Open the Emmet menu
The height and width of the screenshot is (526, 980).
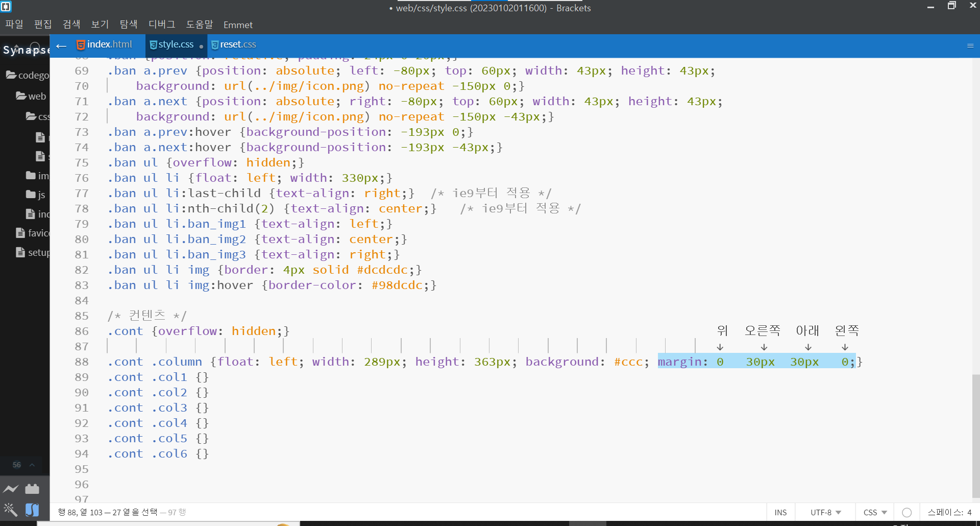tap(238, 25)
